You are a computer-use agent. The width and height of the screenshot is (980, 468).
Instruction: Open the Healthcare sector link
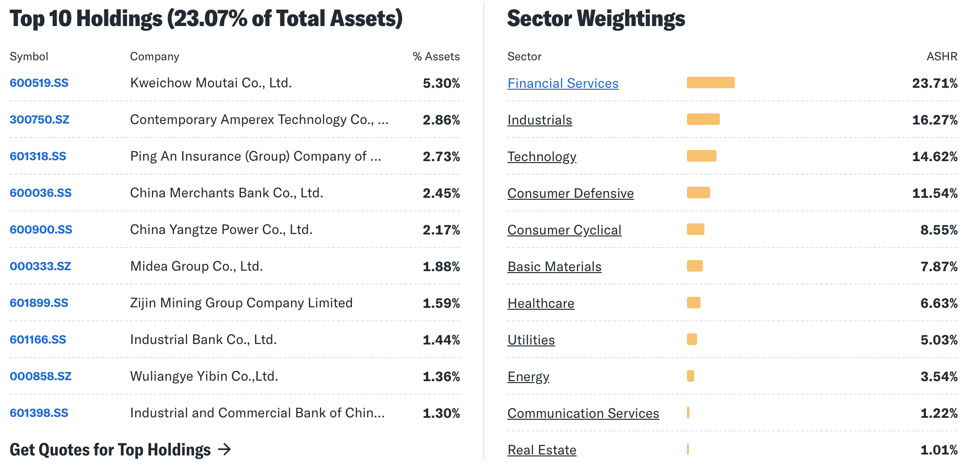(x=541, y=303)
